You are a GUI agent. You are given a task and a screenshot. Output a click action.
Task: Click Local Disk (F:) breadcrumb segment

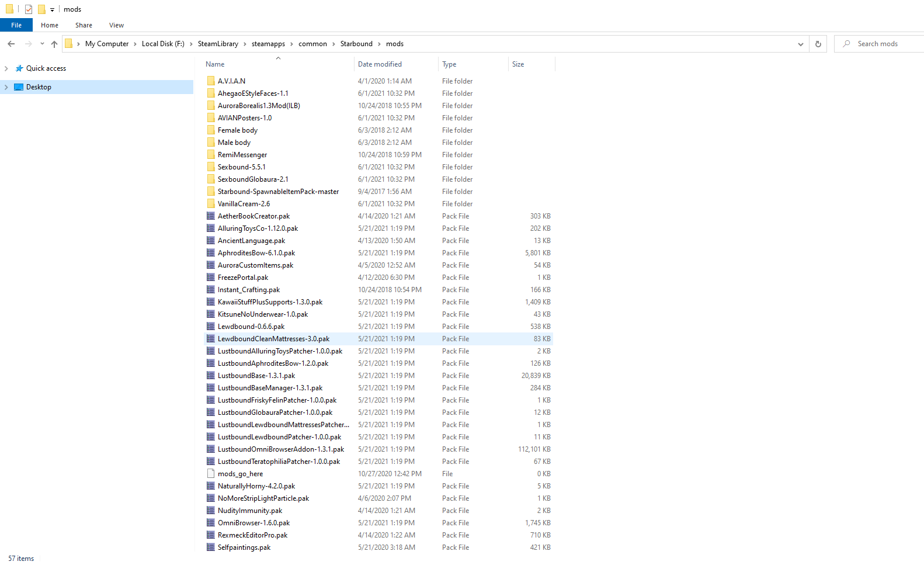163,44
